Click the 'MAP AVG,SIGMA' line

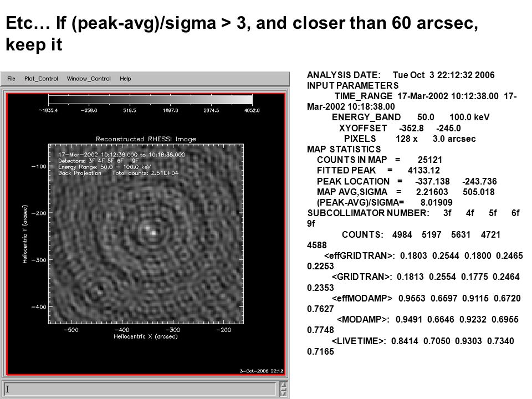(406, 192)
